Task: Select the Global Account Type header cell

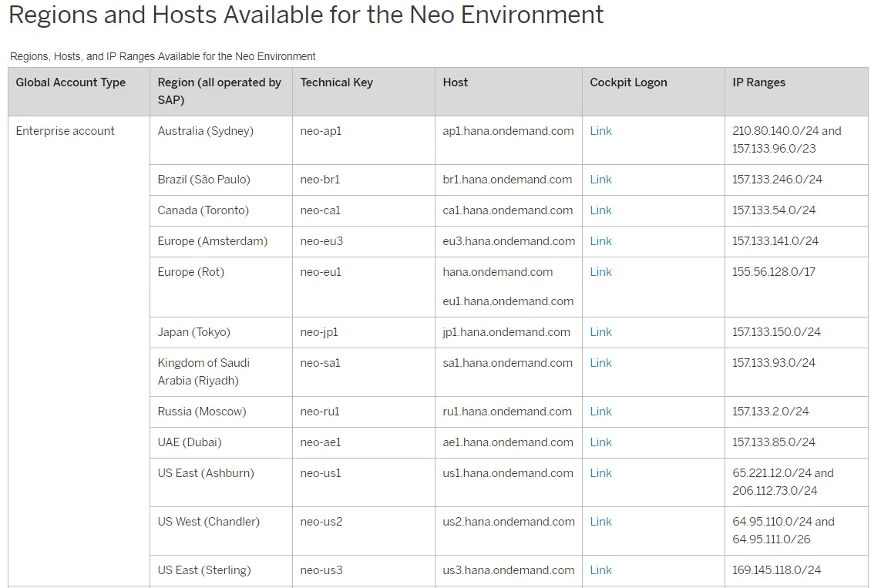Action: pyautogui.click(x=71, y=82)
